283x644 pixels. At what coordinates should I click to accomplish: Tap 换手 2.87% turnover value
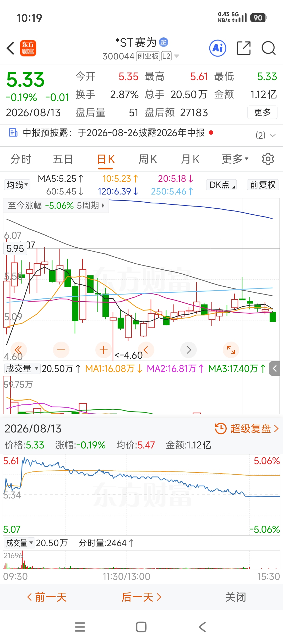[x=107, y=95]
